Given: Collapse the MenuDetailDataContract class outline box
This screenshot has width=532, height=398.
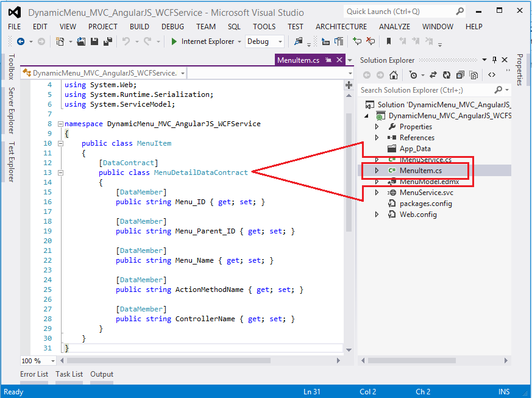Looking at the screenshot, I should (60, 172).
